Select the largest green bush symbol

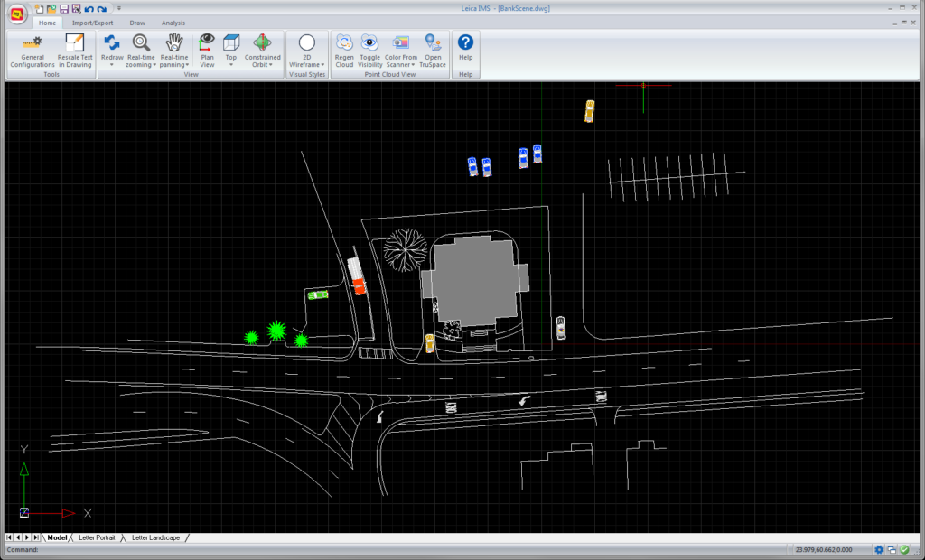pos(276,331)
